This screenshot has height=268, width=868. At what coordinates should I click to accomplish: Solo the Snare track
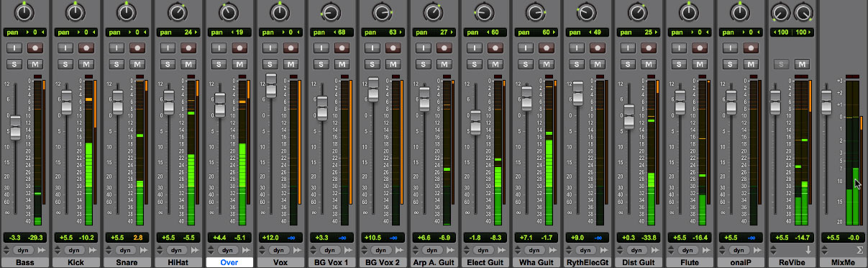(x=117, y=63)
